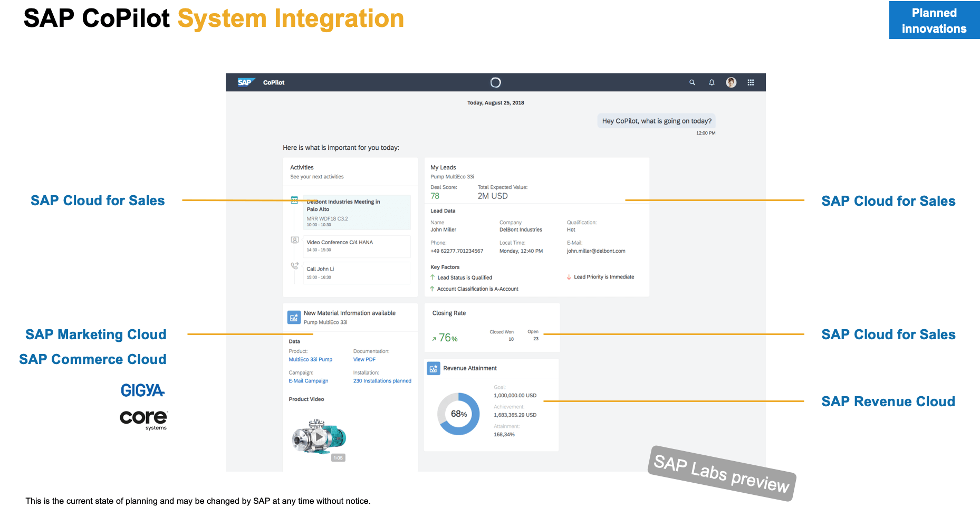Open the 230 Installations planned link

click(x=382, y=381)
